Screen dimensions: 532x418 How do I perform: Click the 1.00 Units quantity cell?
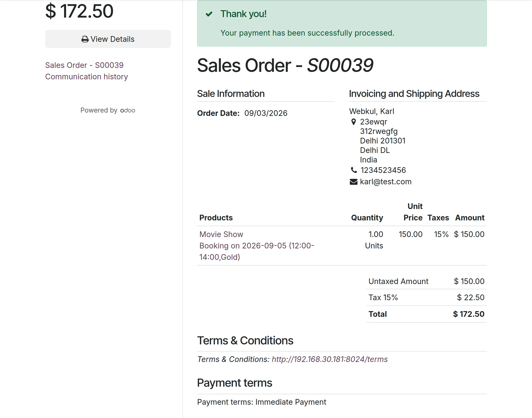point(374,240)
